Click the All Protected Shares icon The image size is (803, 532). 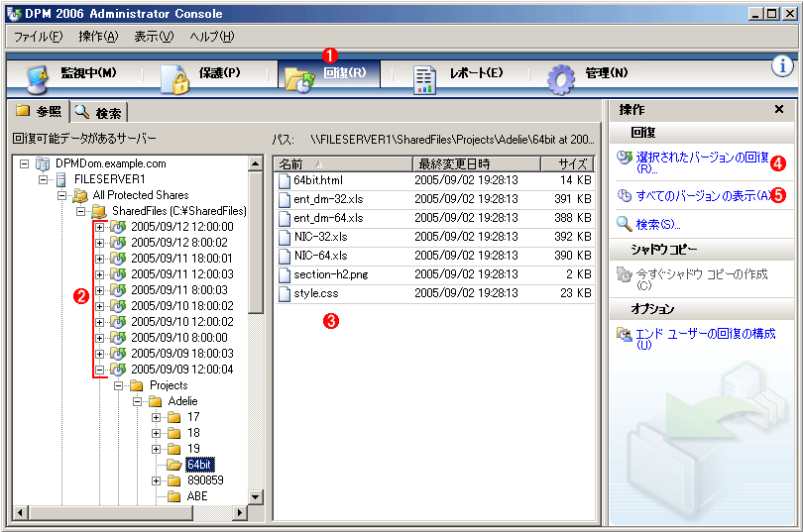point(80,195)
